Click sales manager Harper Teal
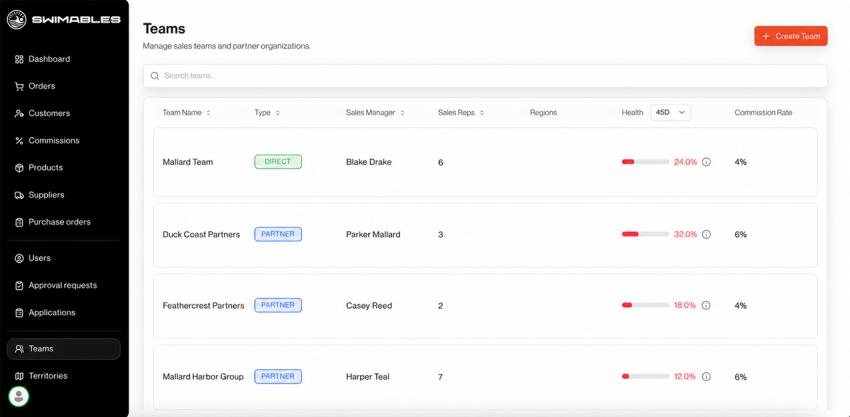 [368, 376]
